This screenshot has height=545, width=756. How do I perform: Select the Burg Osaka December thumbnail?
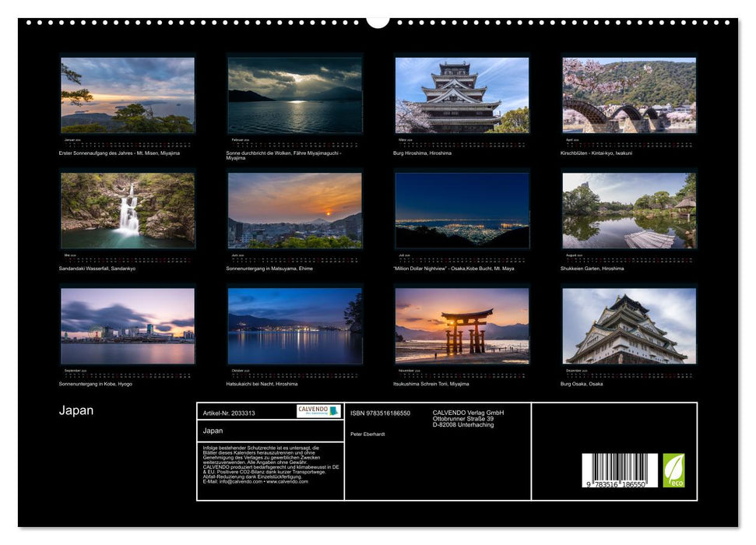click(x=631, y=325)
